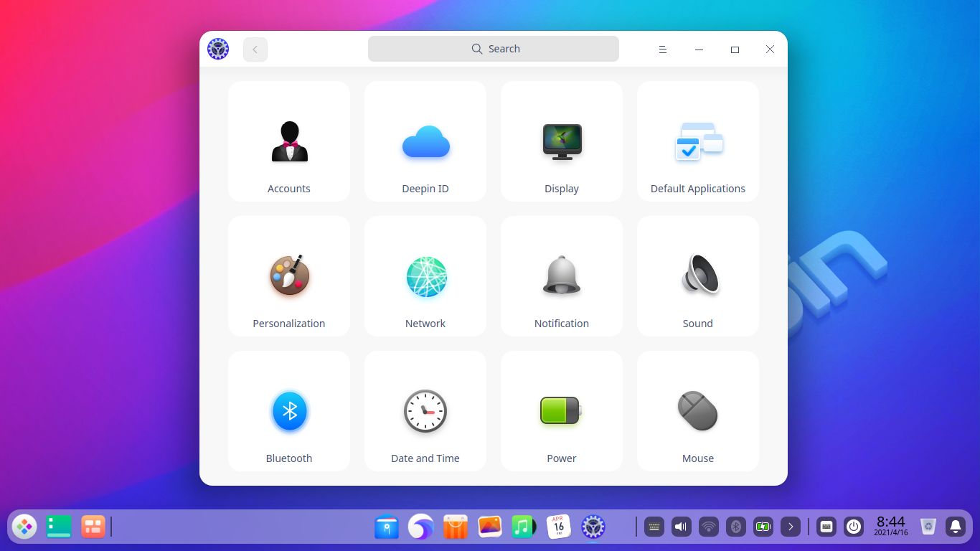Click the Search field in Control Center
Screen dimensions: 980x551
[494, 49]
